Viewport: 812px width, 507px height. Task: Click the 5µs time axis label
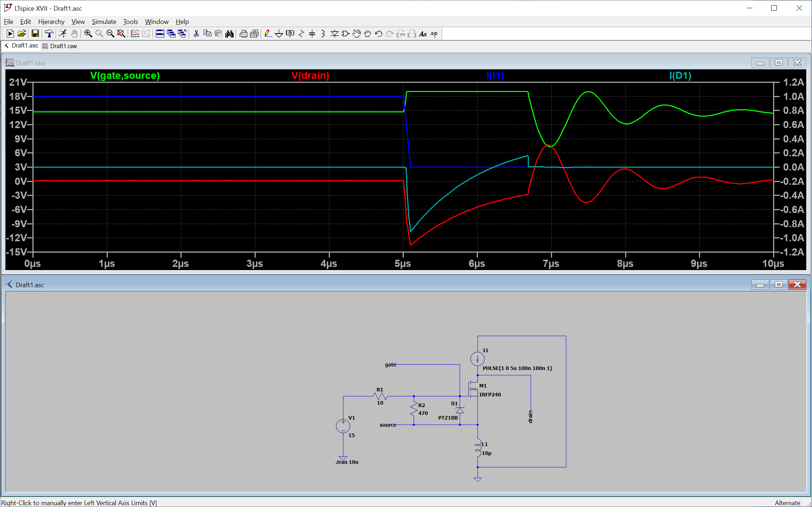click(403, 264)
